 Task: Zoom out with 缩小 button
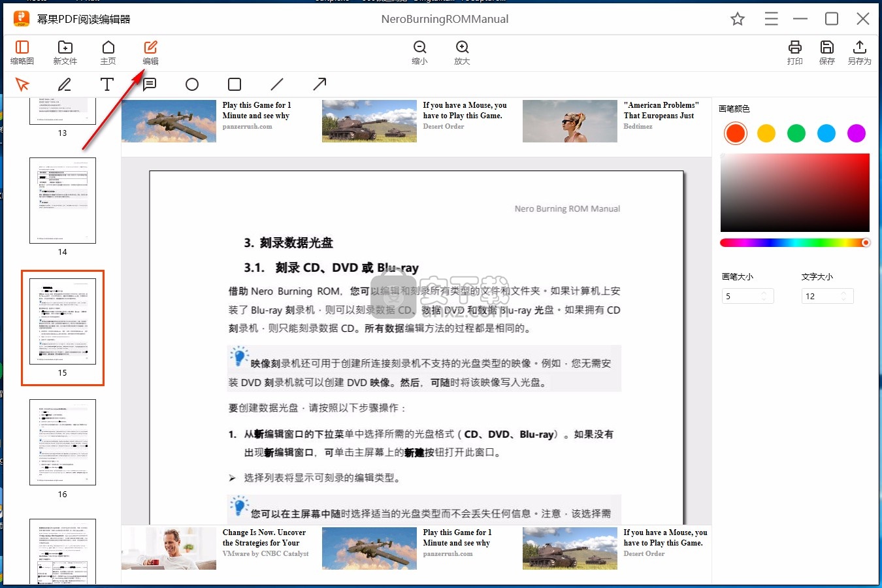tap(419, 52)
